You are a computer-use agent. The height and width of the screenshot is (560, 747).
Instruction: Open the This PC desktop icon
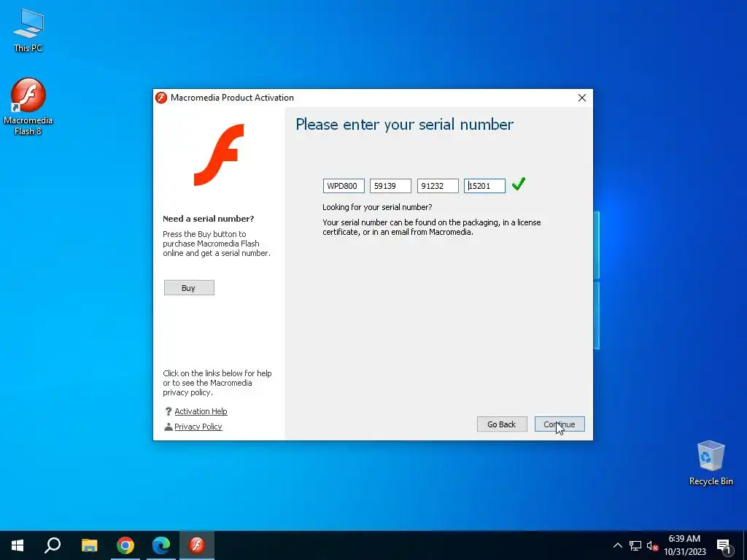28,30
